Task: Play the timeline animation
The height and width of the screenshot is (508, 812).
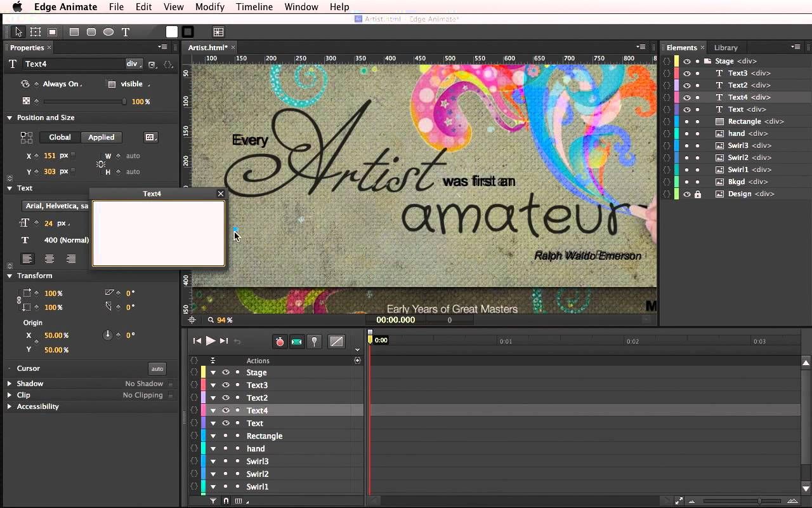Action: point(210,341)
